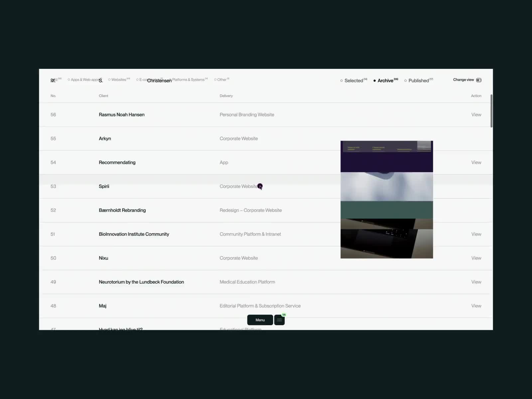Viewport: 532px width, 399px height.
Task: Filter by Platforms & Systems category
Action: (188, 80)
